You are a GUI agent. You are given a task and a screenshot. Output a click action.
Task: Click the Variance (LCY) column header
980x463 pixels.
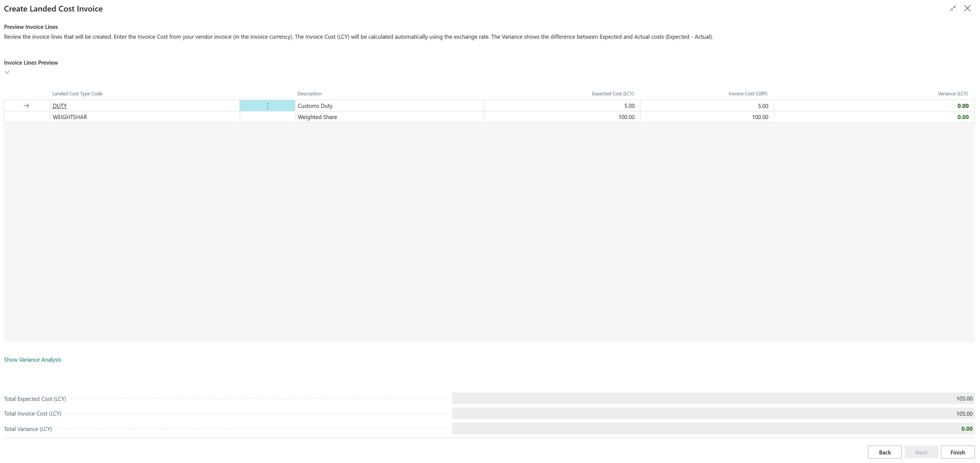(x=953, y=94)
